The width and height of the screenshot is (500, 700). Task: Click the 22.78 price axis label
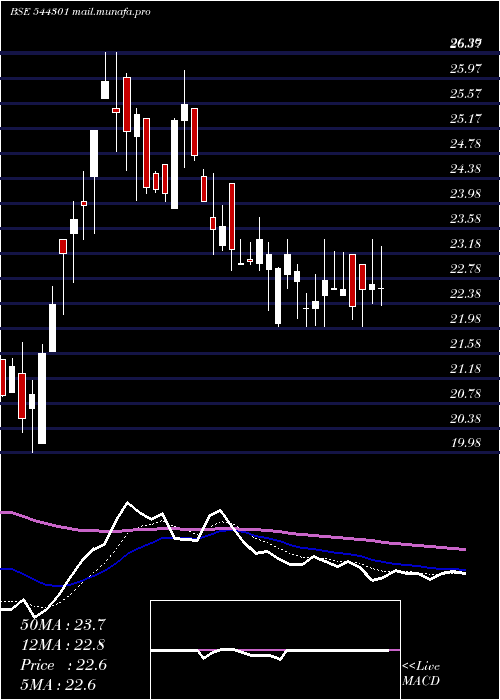pyautogui.click(x=465, y=269)
